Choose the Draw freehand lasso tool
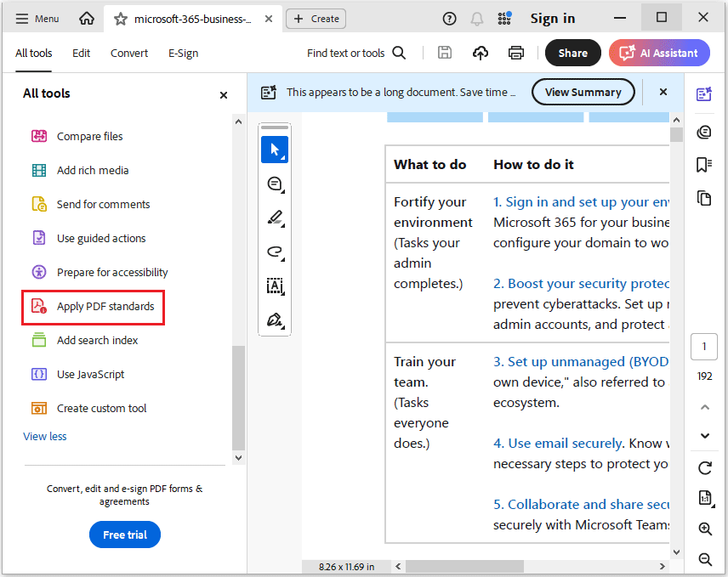 pos(275,252)
